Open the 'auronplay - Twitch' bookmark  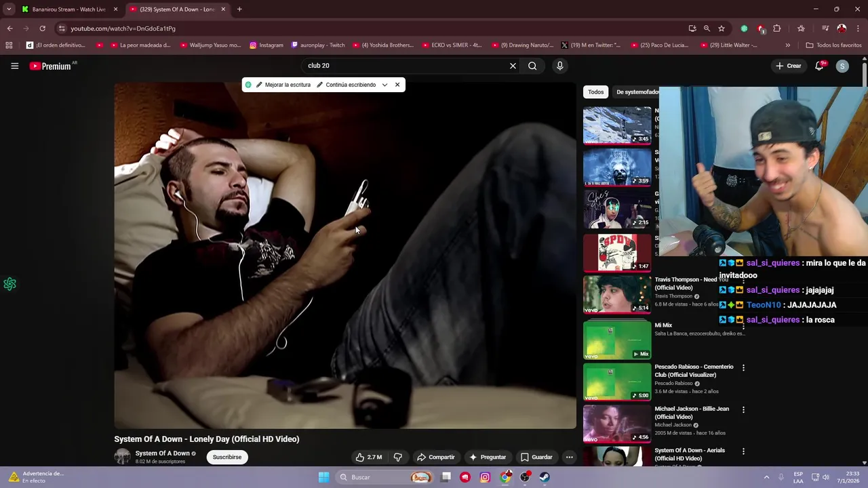point(317,45)
